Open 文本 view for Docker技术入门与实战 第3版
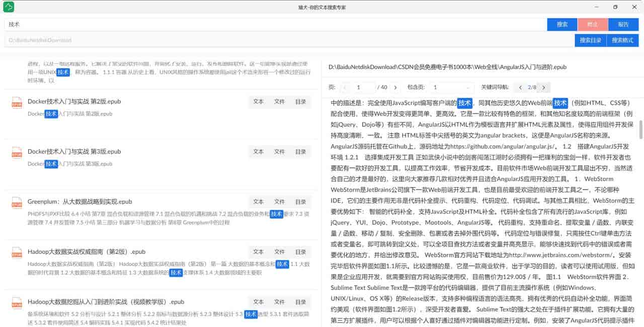The width and height of the screenshot is (644, 327). pos(258,152)
